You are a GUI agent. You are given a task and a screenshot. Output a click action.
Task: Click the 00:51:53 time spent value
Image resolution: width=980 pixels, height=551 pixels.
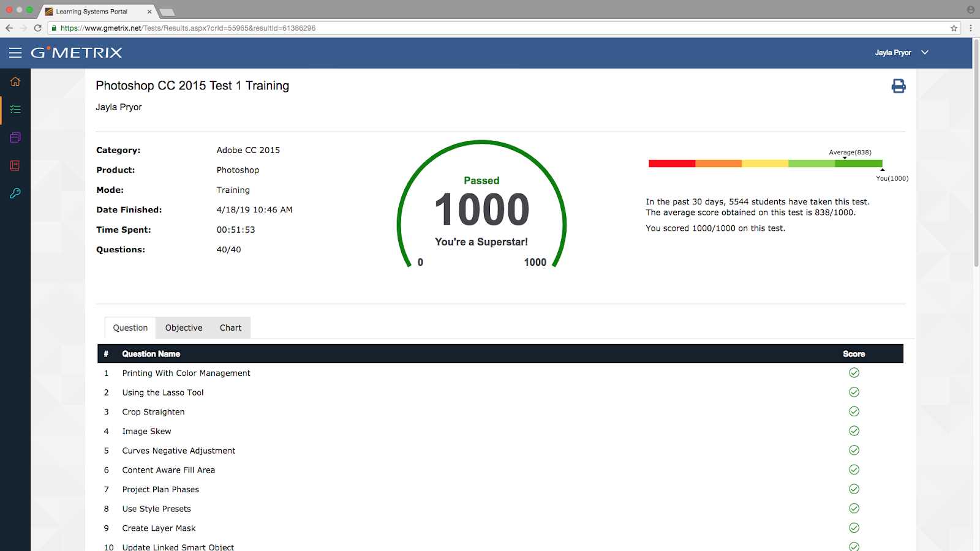[x=236, y=230]
